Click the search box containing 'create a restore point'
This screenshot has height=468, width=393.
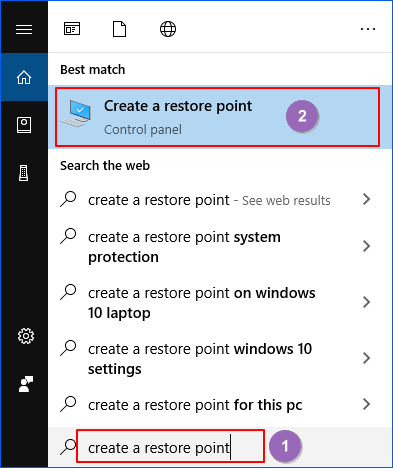tap(171, 446)
